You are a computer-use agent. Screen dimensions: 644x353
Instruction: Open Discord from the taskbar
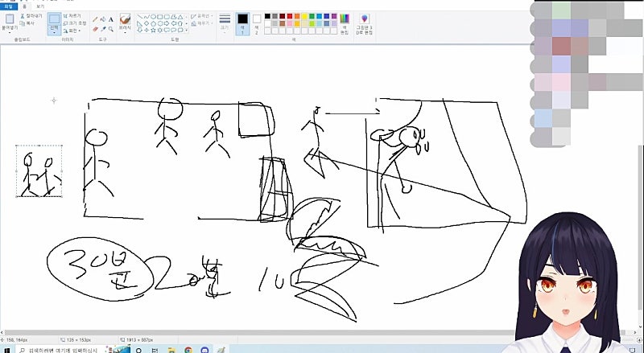[204, 350]
